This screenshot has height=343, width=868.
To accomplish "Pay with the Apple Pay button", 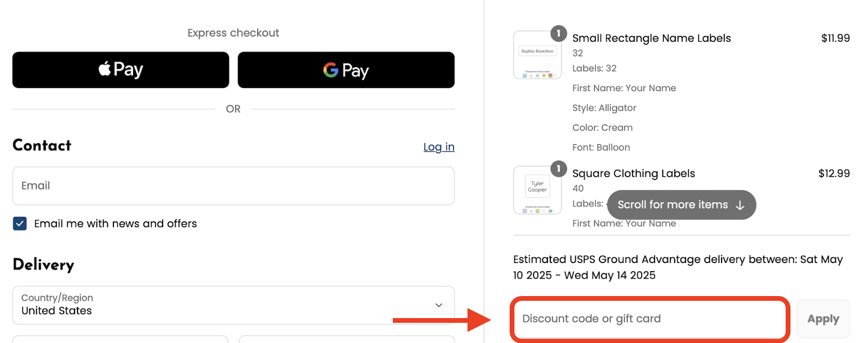I will click(120, 70).
